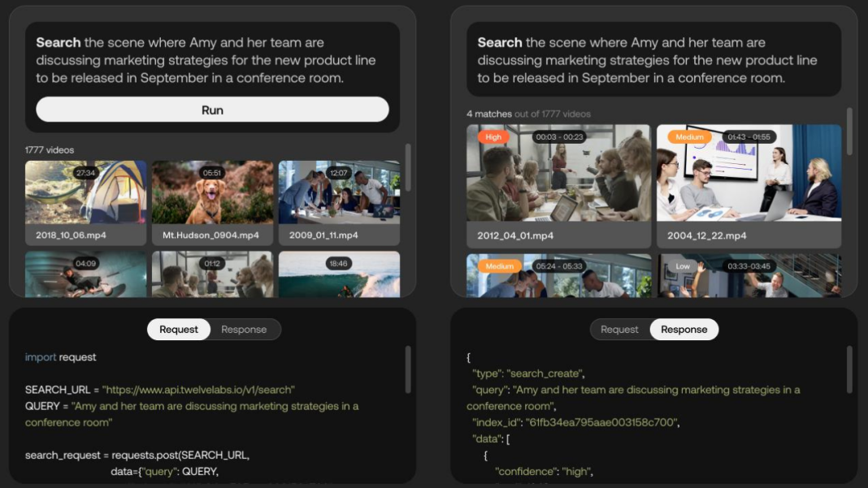The height and width of the screenshot is (488, 868).
Task: Click the right response panel scrollbar
Action: [x=849, y=369]
